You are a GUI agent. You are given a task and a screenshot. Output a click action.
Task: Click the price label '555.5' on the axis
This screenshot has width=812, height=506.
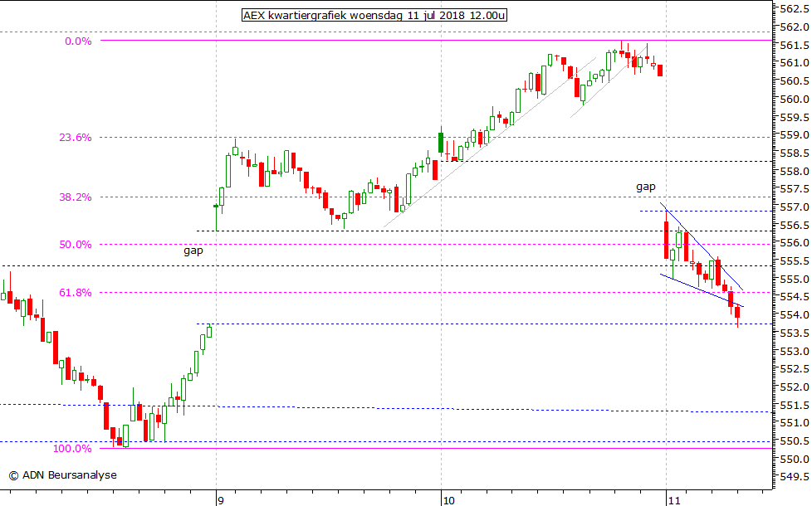(795, 260)
